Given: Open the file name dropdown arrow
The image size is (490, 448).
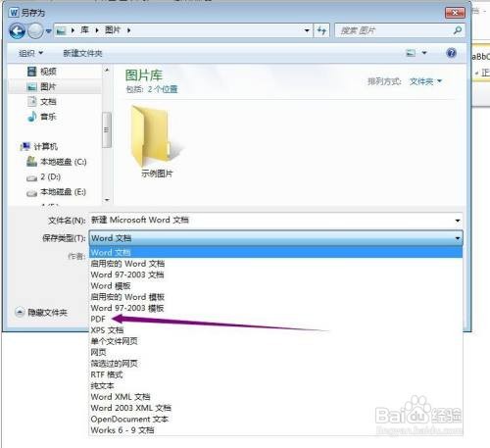Looking at the screenshot, I should pos(458,221).
